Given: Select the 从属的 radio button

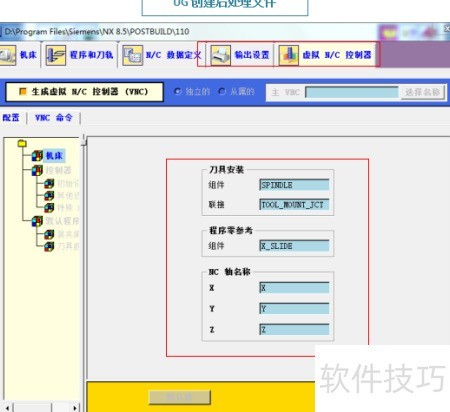Looking at the screenshot, I should (x=222, y=91).
